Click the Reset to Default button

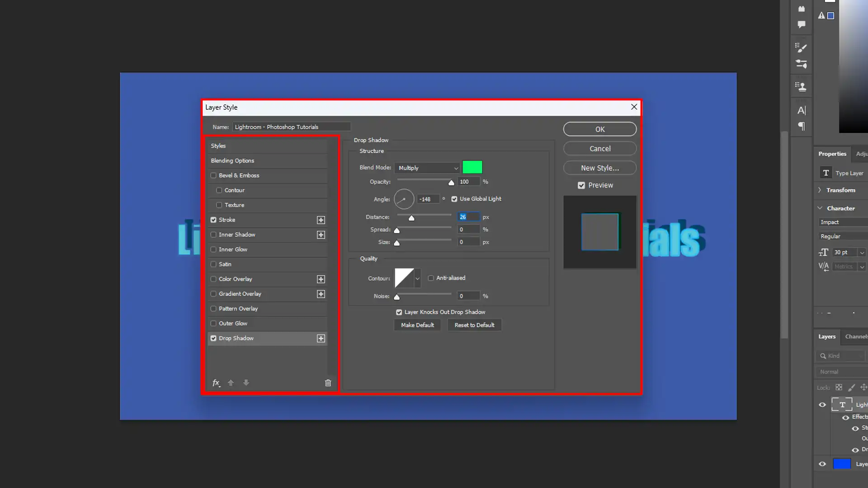pyautogui.click(x=474, y=325)
